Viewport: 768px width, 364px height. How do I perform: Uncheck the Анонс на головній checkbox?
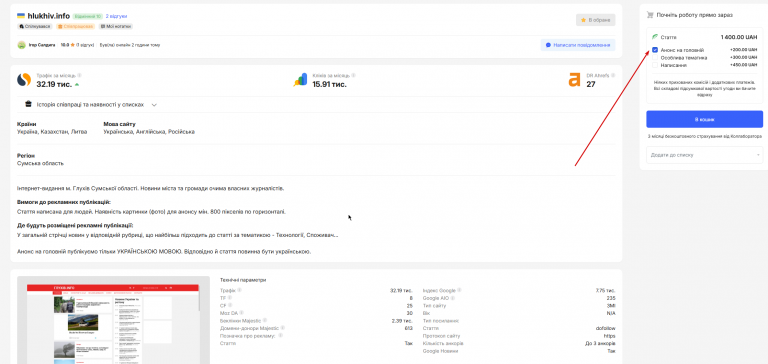pyautogui.click(x=655, y=50)
